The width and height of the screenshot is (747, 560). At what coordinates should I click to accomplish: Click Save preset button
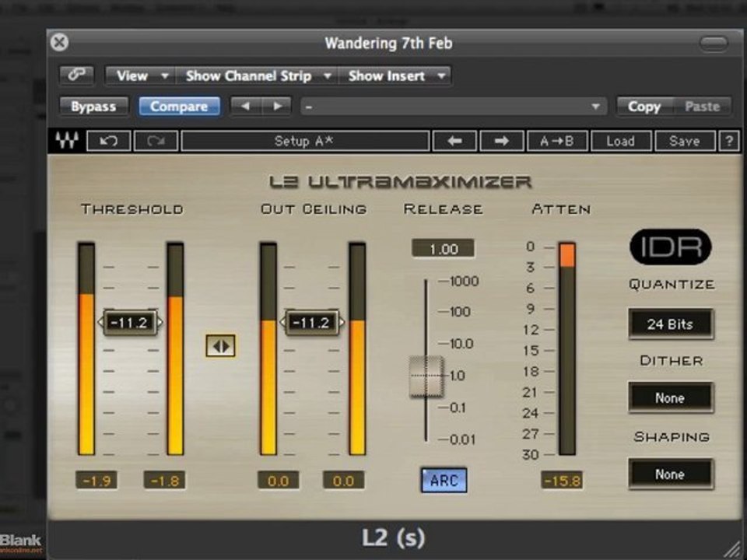pos(685,141)
